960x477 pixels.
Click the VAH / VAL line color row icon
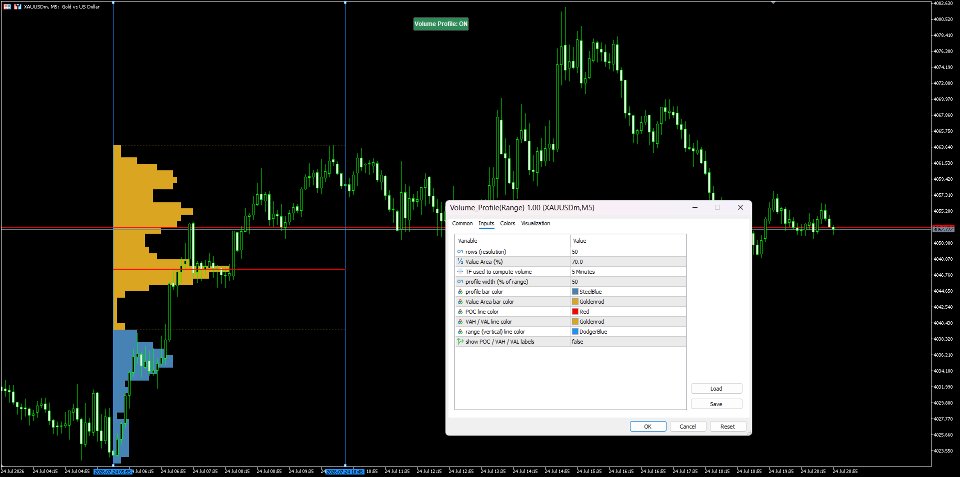coord(460,321)
